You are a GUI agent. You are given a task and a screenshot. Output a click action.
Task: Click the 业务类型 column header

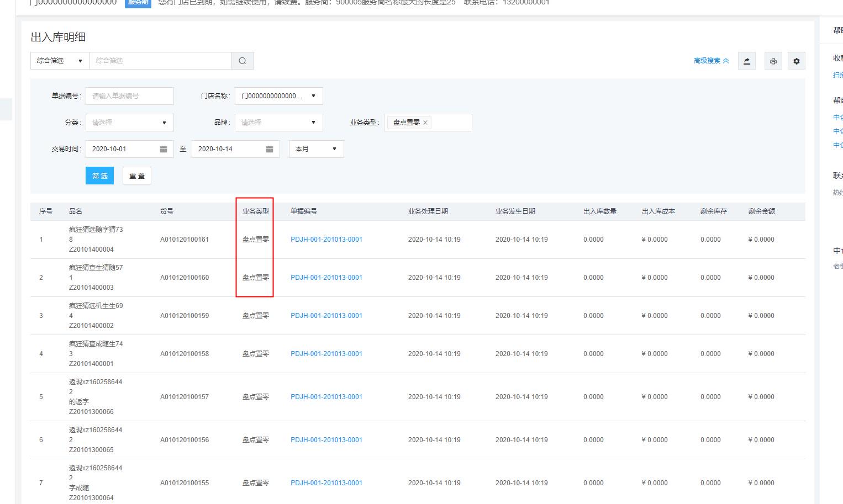pyautogui.click(x=255, y=211)
